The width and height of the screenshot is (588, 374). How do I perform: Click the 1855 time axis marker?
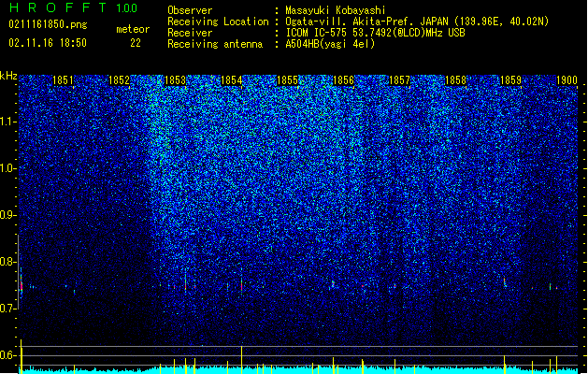(x=287, y=80)
